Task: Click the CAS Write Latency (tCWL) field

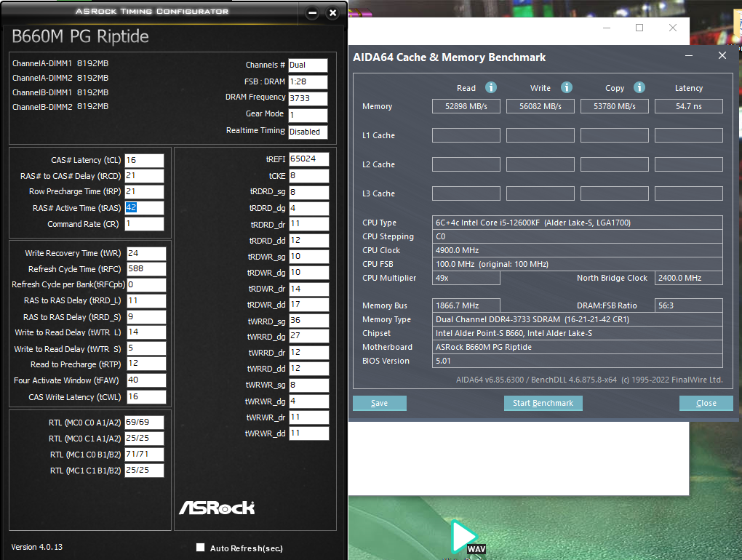Action: pyautogui.click(x=147, y=397)
